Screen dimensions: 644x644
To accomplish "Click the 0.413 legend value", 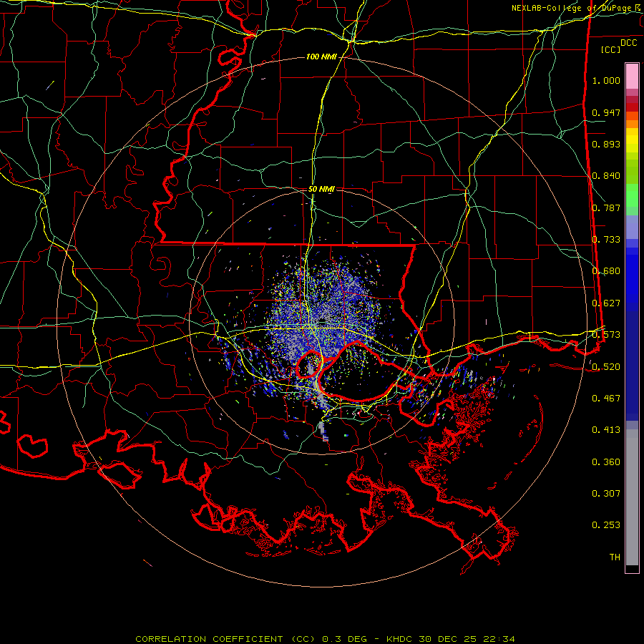I will coord(606,430).
